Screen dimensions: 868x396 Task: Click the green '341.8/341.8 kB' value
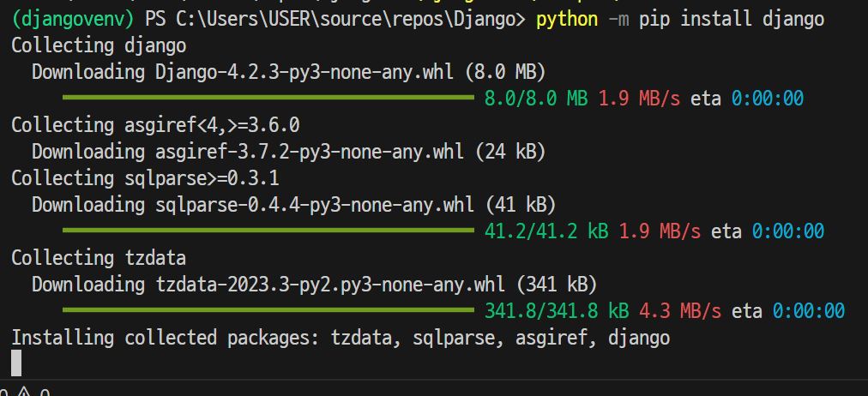(557, 311)
